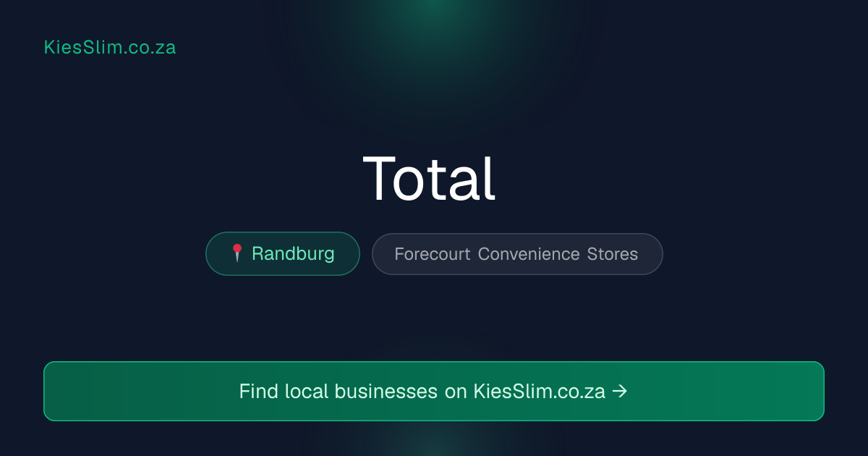
Task: Follow the right arrow in green banner
Action: click(x=619, y=391)
